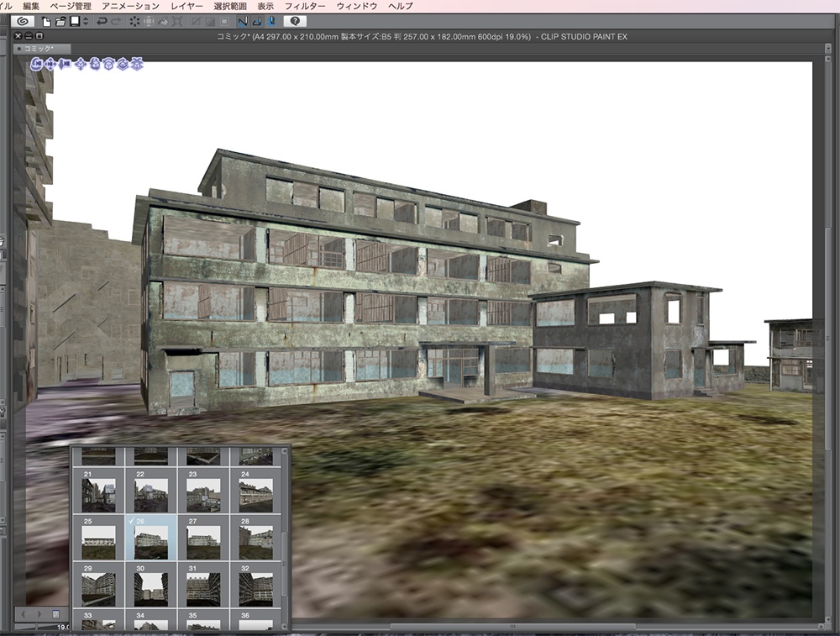Select the camera rotate control icon
Image resolution: width=840 pixels, height=636 pixels.
pos(36,65)
